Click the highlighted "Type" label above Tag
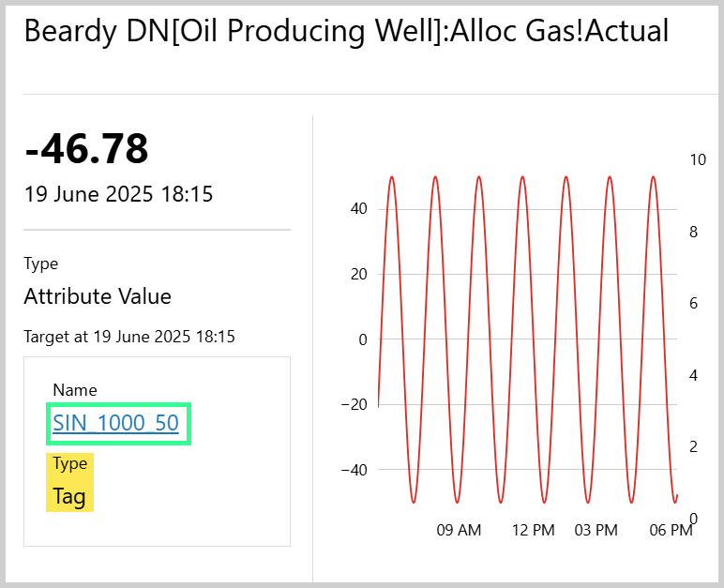 [x=69, y=463]
